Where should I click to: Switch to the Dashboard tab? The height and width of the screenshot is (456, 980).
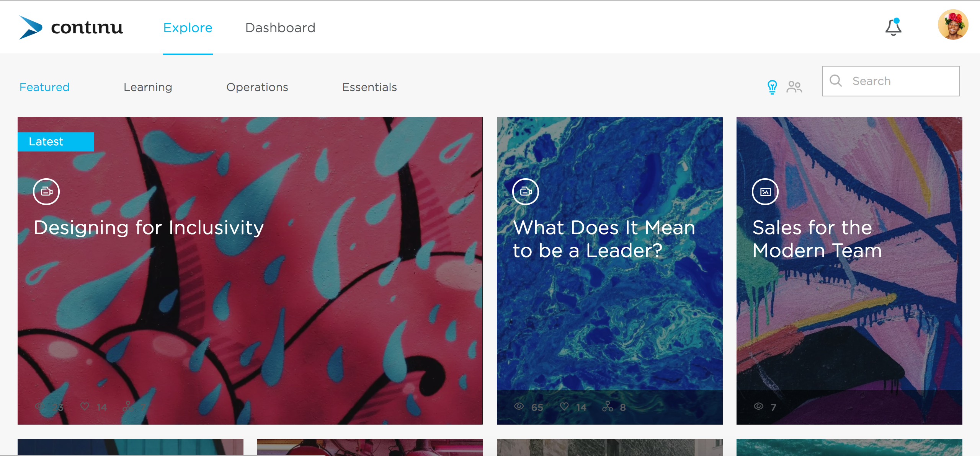pyautogui.click(x=280, y=28)
